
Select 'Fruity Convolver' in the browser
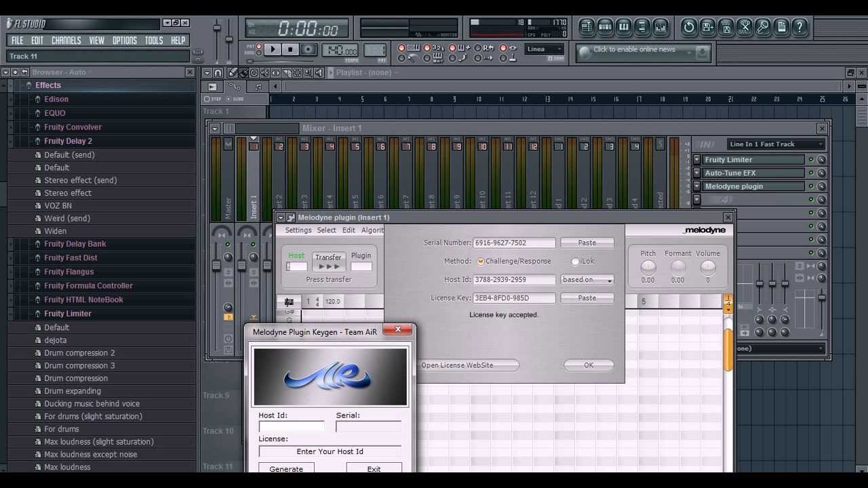pos(73,127)
